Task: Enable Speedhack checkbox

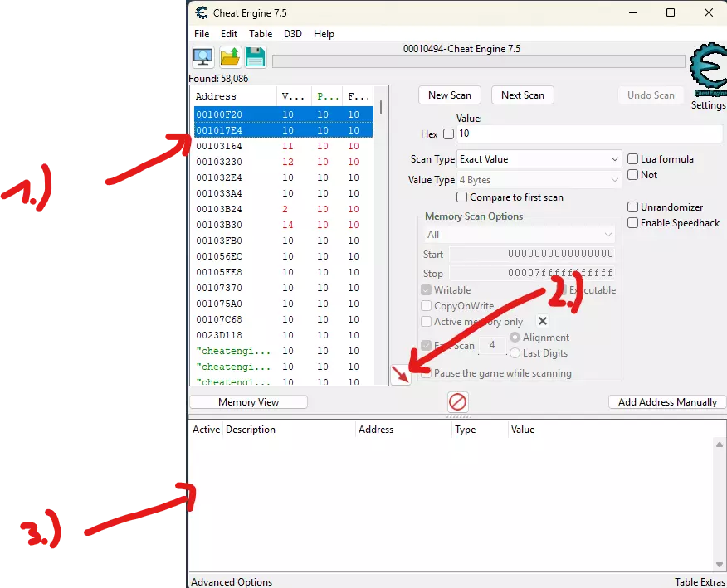Action: click(632, 223)
